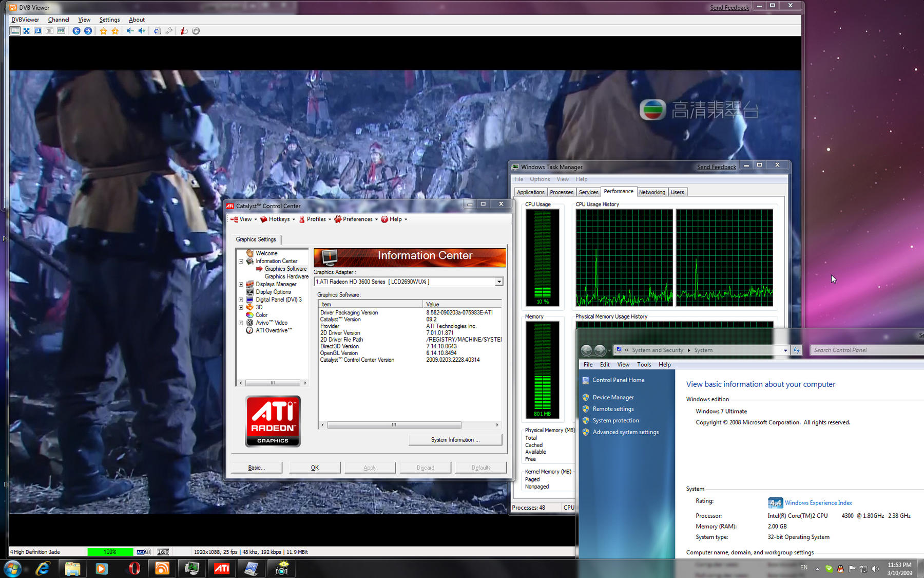Click the Send Feedback link on DVB Viewer title bar
Screen dimensions: 924x578
click(x=729, y=8)
